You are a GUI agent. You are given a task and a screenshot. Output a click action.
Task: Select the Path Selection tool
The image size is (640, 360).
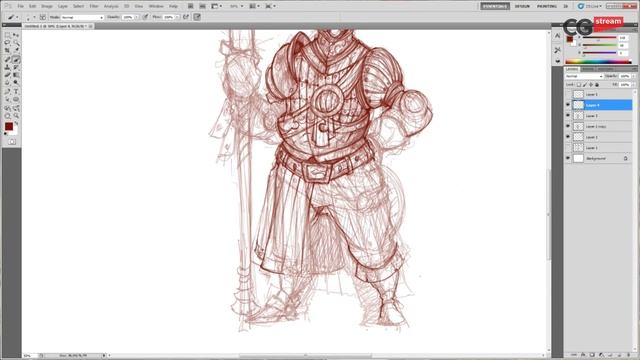(7, 100)
